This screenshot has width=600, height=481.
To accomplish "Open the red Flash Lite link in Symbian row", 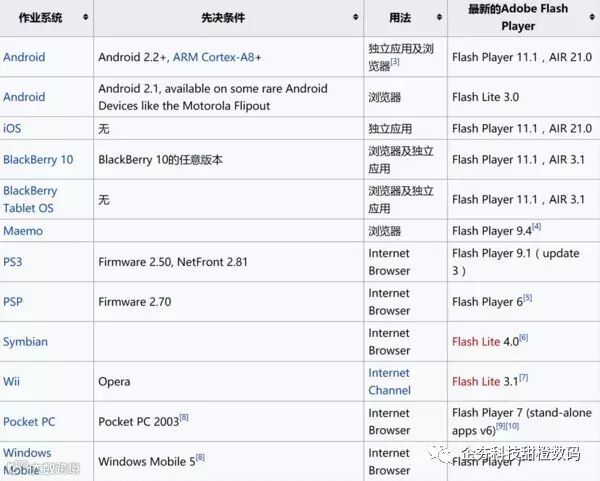I will click(x=476, y=342).
